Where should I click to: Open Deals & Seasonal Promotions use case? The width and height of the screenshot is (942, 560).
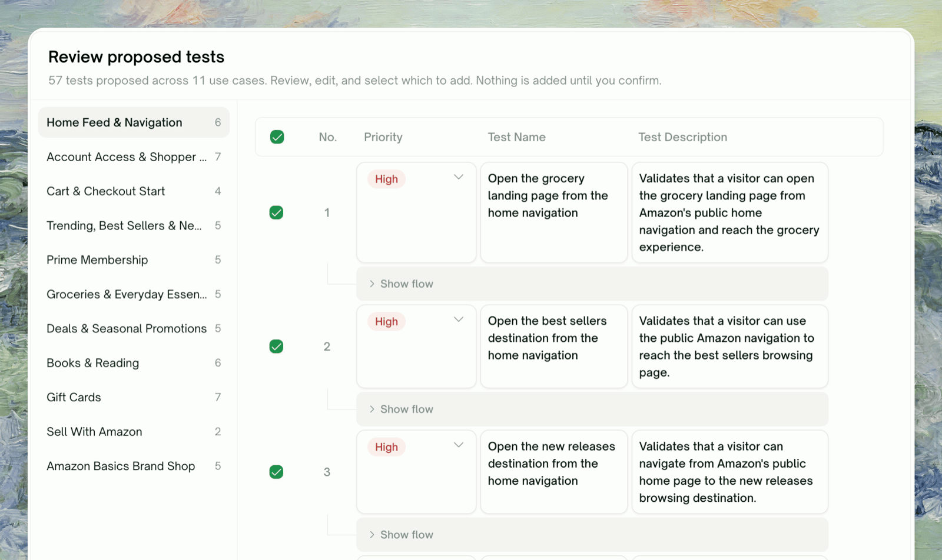134,329
